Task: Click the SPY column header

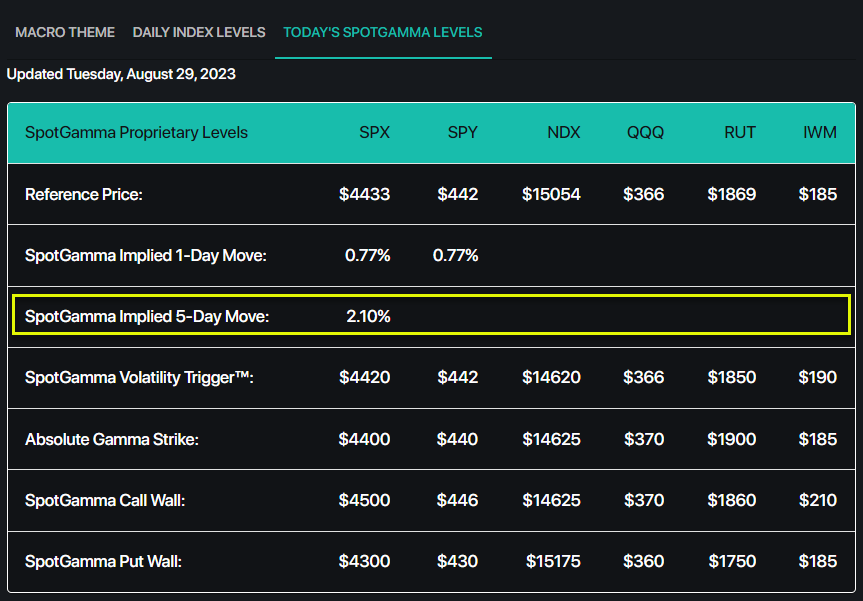Action: click(462, 131)
